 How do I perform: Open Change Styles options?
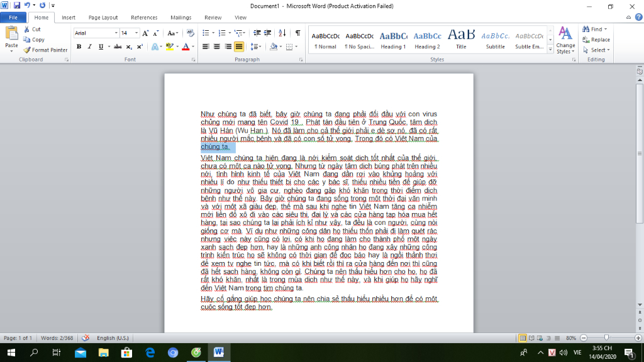(x=565, y=40)
